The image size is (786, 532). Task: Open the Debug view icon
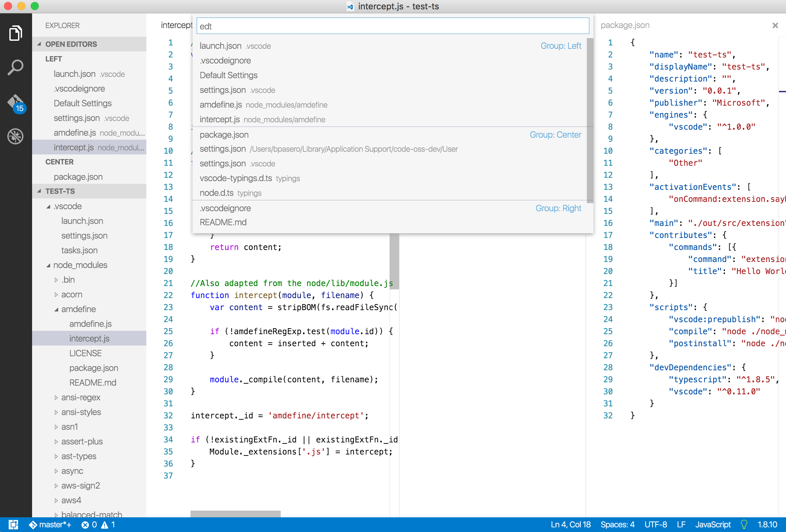tap(16, 136)
